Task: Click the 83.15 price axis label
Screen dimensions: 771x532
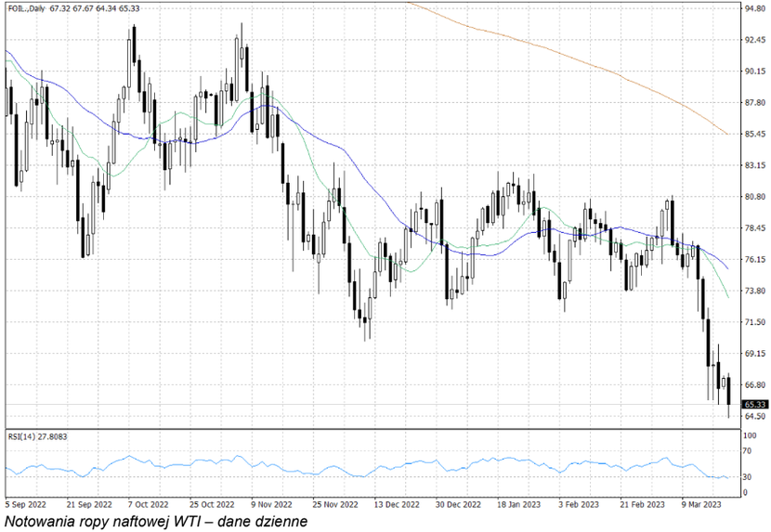Action: 755,165
